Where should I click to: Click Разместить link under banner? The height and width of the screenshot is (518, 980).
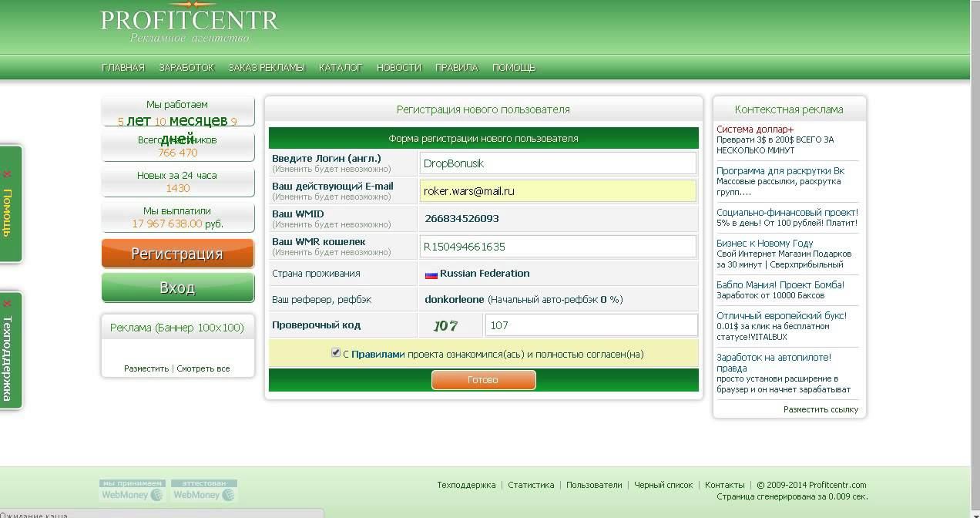(x=146, y=368)
